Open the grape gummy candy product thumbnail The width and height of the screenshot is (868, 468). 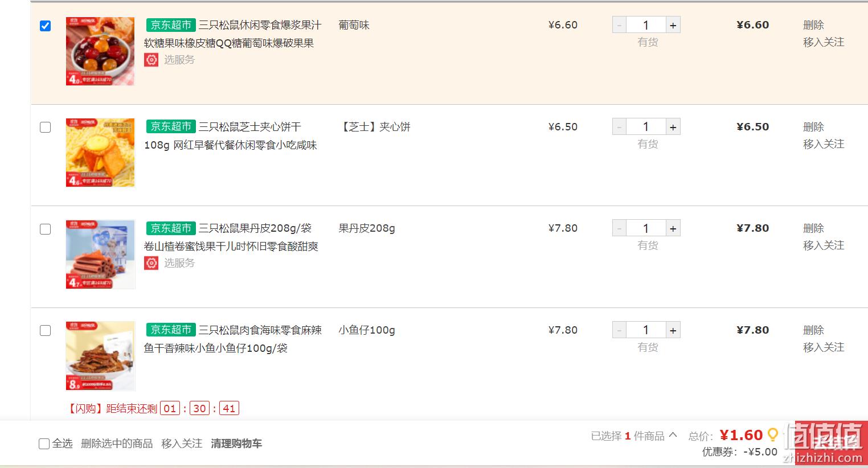(x=100, y=51)
